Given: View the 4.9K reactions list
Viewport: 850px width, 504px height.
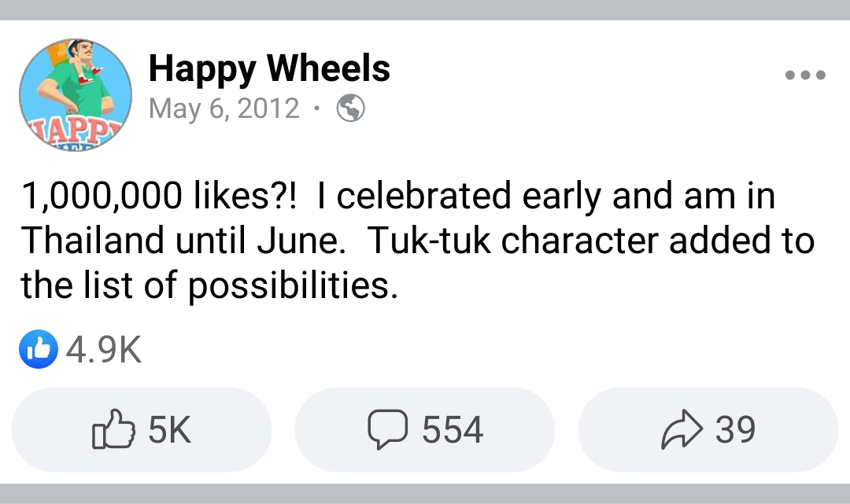Looking at the screenshot, I should pyautogui.click(x=104, y=350).
